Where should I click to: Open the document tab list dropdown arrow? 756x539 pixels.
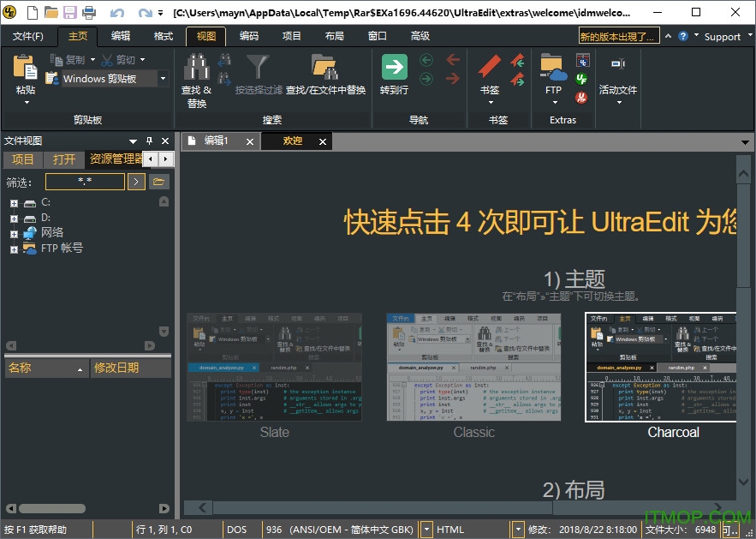pos(745,142)
